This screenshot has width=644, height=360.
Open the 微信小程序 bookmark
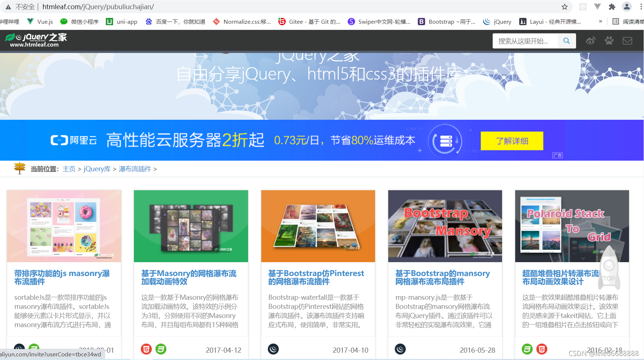point(80,22)
